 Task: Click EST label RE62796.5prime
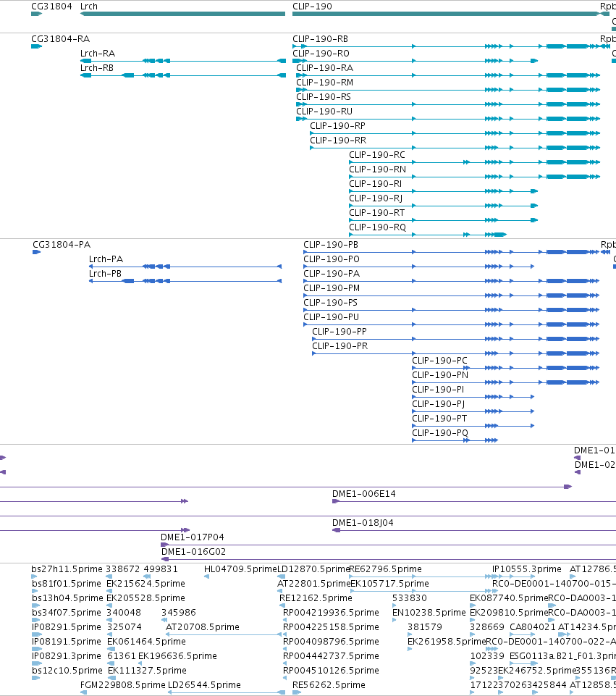pos(385,569)
